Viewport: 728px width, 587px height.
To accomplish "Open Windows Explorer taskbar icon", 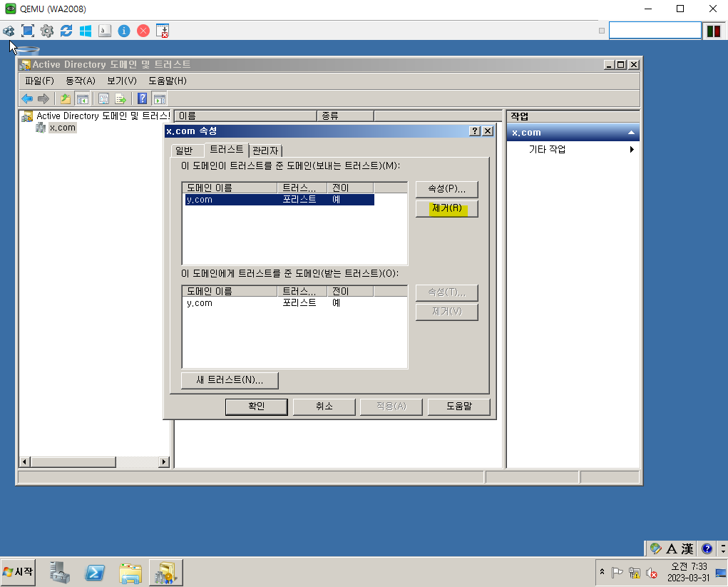I will (130, 573).
